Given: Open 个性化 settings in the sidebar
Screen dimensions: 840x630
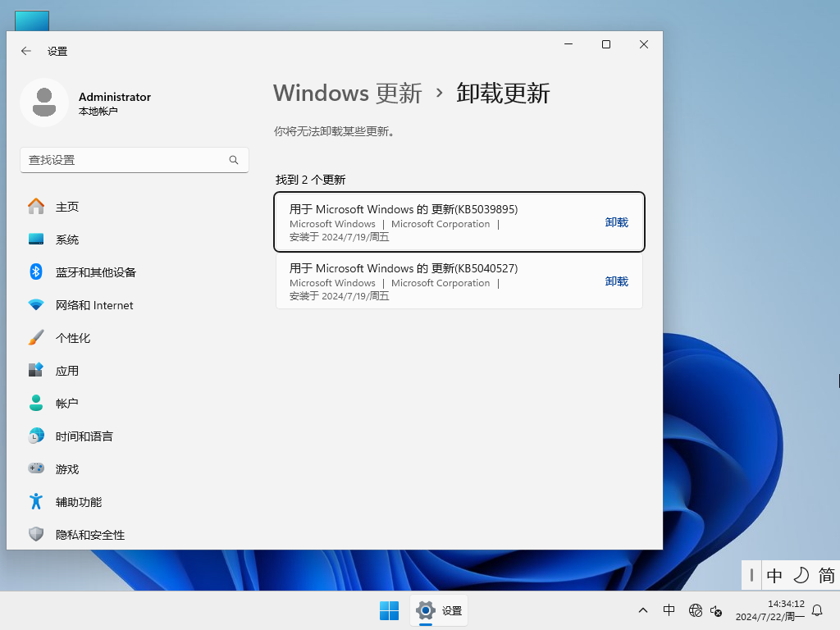Looking at the screenshot, I should point(74,337).
